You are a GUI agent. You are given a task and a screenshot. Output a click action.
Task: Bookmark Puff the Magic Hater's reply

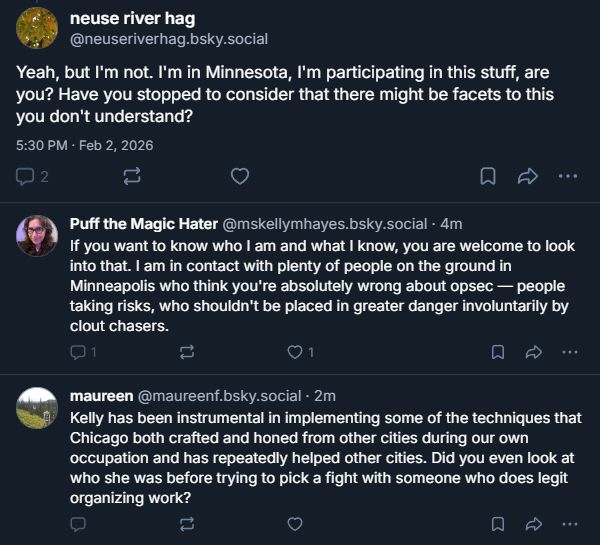pyautogui.click(x=498, y=352)
